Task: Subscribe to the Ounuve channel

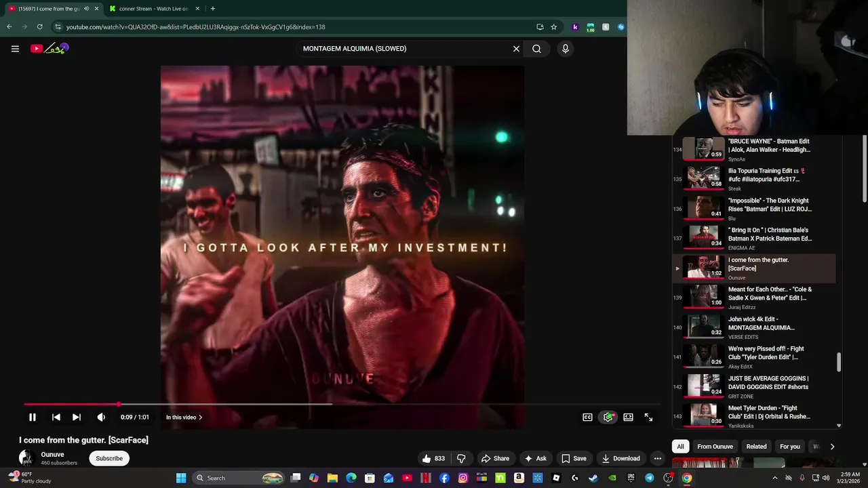Action: (109, 459)
